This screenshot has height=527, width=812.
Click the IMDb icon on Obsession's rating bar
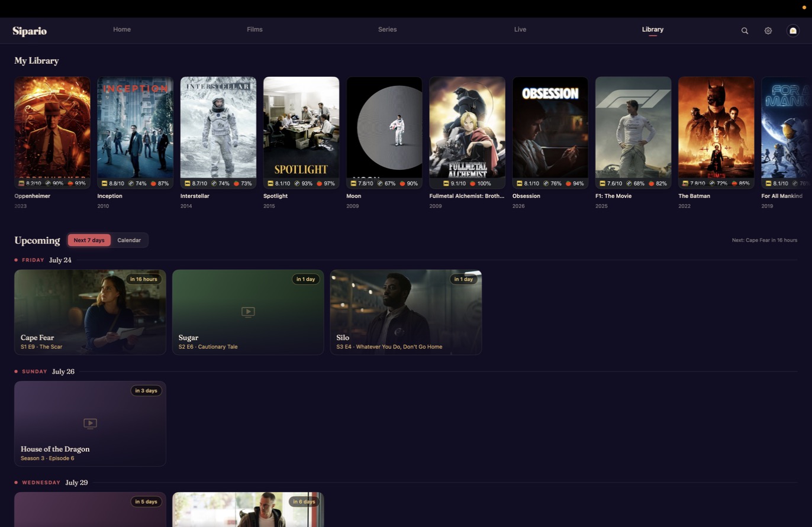[519, 183]
